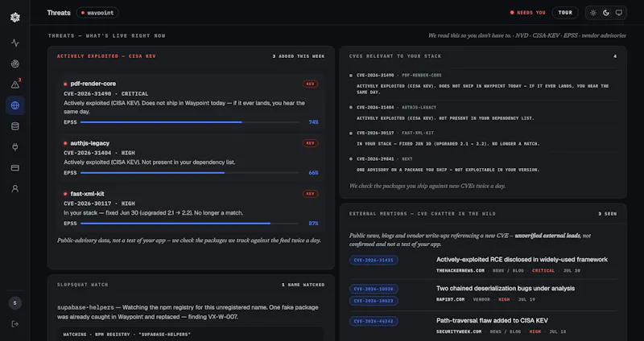Click the 87% EPSS value

pyautogui.click(x=313, y=224)
